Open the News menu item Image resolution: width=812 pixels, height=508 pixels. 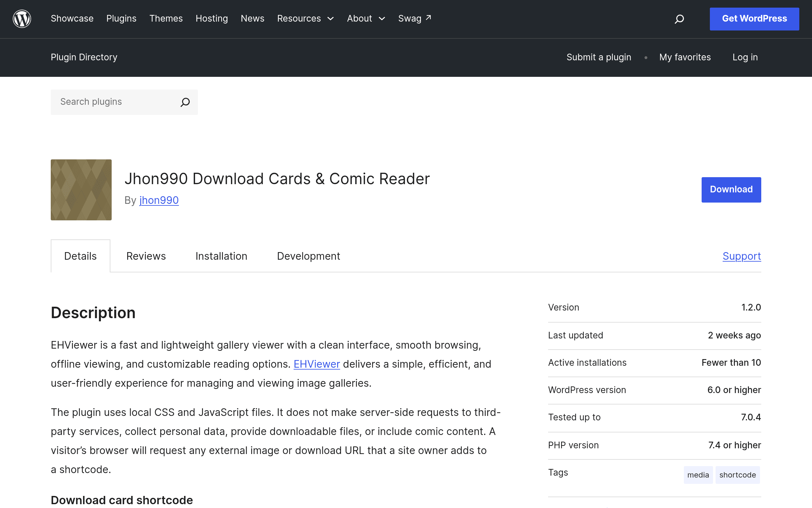(x=253, y=18)
